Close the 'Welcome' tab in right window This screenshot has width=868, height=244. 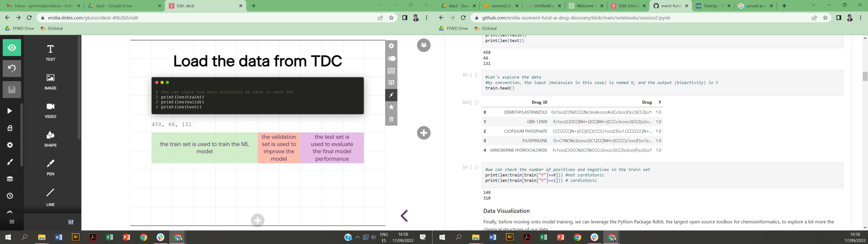pyautogui.click(x=602, y=6)
